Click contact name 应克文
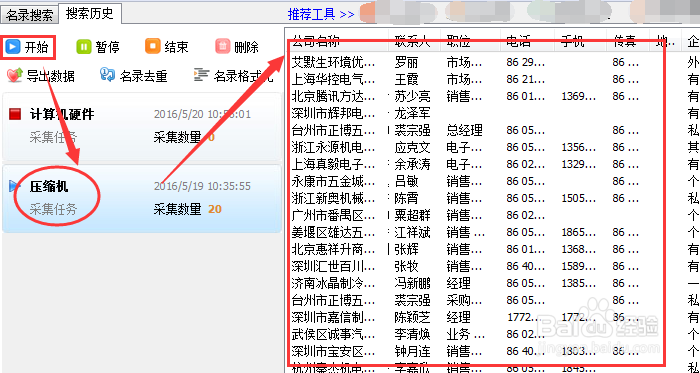Viewport: 700px width, 373px height. (412, 147)
